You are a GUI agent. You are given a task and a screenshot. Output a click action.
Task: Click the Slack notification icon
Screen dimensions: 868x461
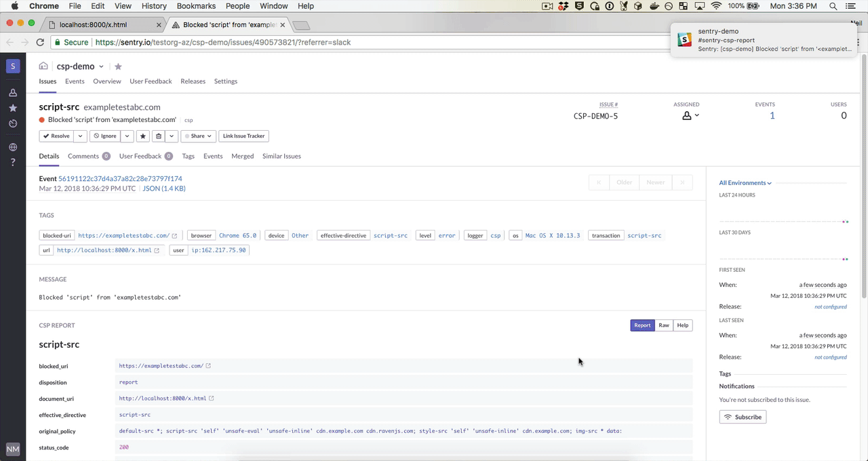tap(685, 39)
